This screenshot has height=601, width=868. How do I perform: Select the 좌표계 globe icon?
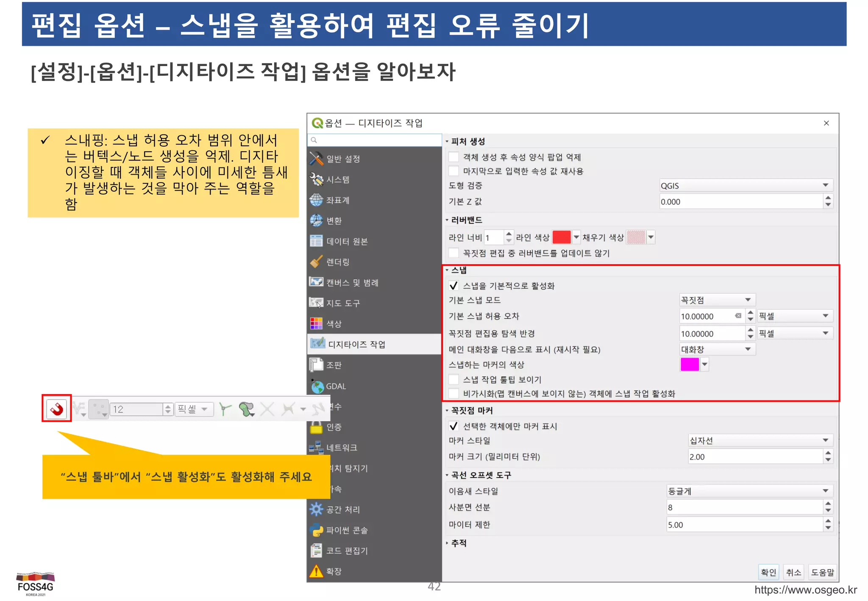coord(316,200)
